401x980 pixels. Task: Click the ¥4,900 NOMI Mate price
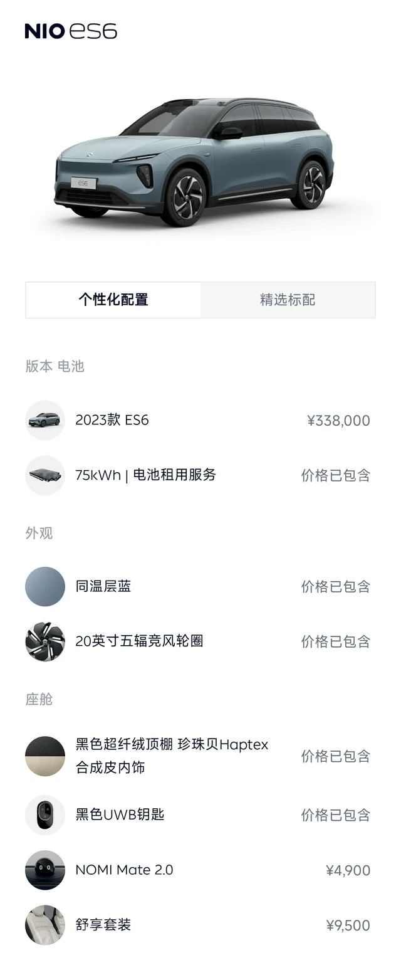348,870
